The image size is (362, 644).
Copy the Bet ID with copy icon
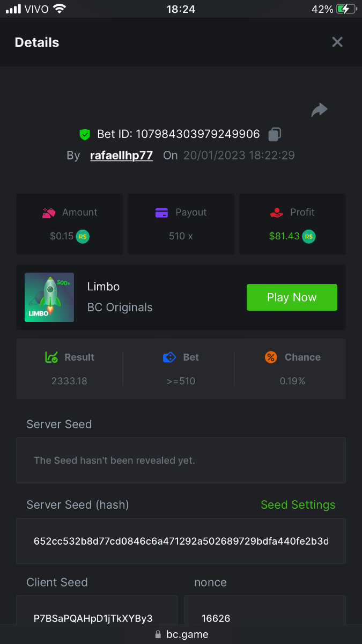tap(275, 134)
